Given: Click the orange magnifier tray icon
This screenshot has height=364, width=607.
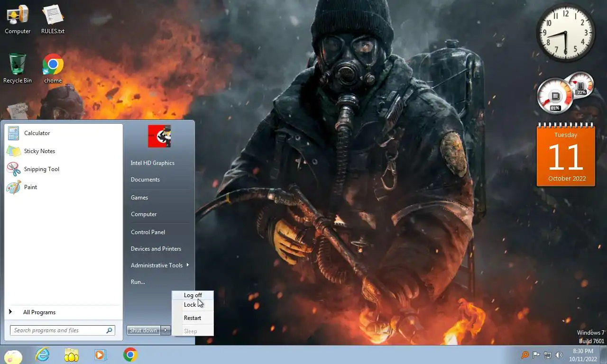Looking at the screenshot, I should 524,355.
